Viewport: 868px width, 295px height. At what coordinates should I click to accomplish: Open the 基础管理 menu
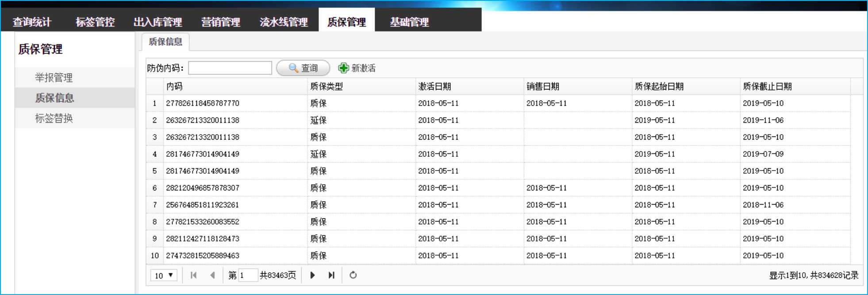(x=409, y=22)
